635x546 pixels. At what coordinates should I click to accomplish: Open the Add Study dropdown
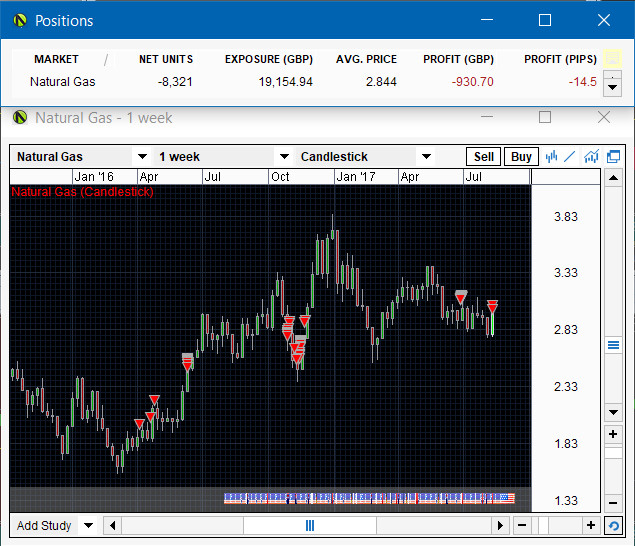coord(88,525)
